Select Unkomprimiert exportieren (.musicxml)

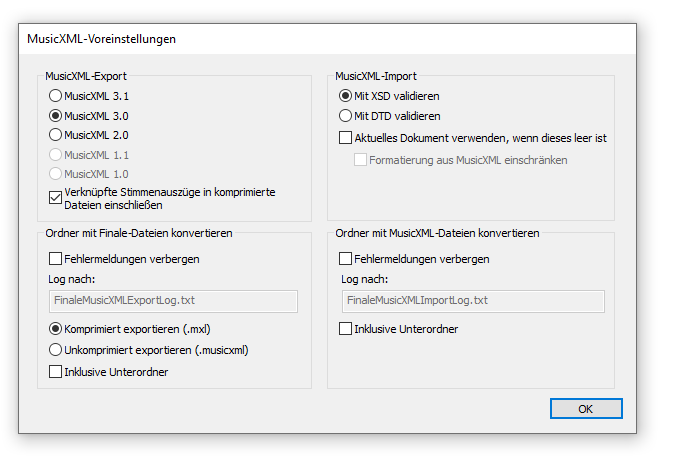click(x=55, y=350)
